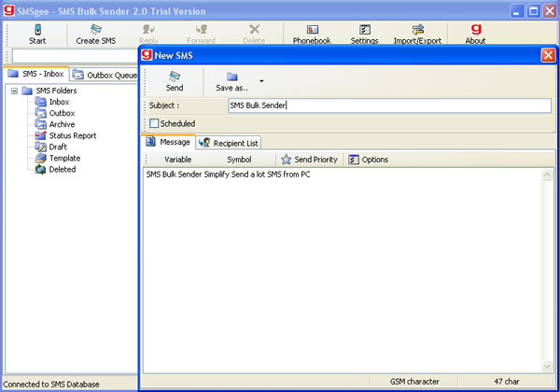Switch to the Recipient List tab

click(229, 143)
